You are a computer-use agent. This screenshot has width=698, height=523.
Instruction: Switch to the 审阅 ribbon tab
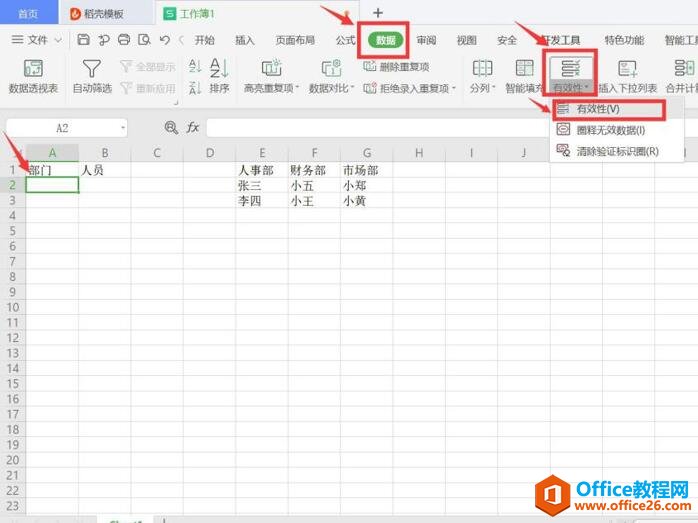tap(426, 40)
